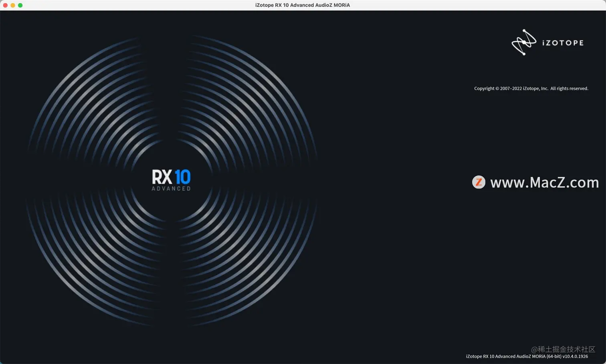Click the version string v10.4.0.1926
Image resolution: width=606 pixels, height=364 pixels.
coord(575,356)
